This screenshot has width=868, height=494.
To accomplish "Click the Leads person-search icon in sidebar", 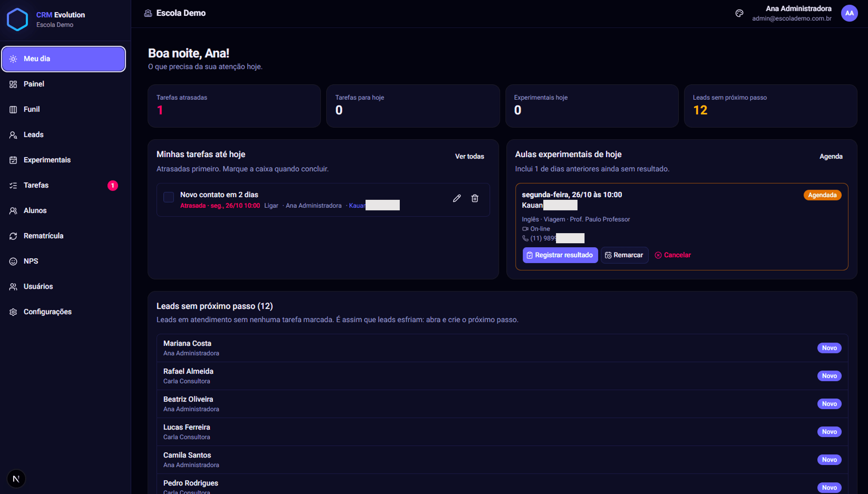I will click(13, 135).
